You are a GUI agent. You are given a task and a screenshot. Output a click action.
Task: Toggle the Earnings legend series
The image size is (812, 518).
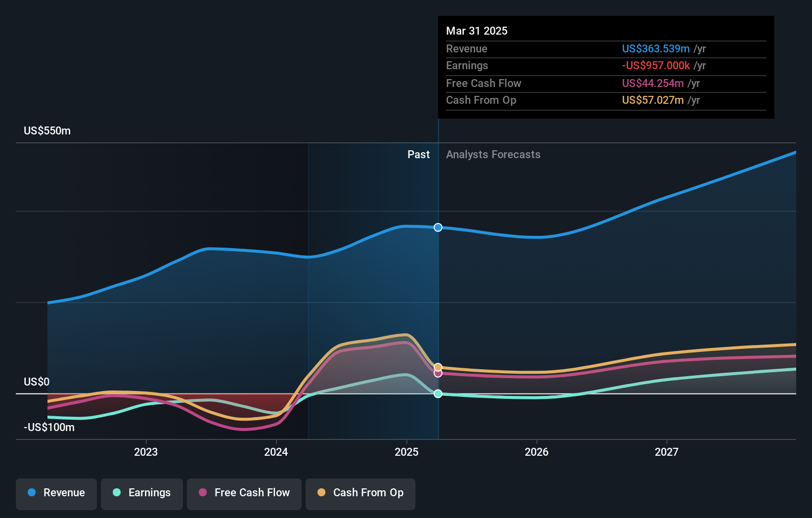[142, 494]
